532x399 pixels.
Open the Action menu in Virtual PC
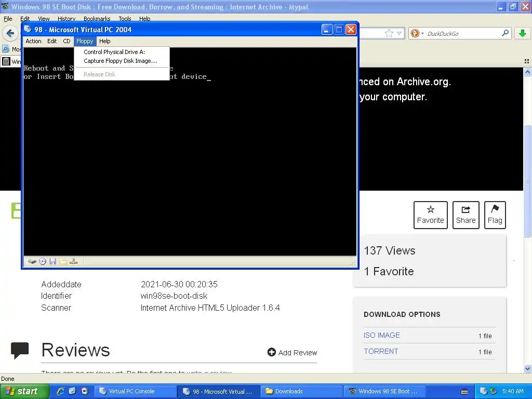[33, 41]
